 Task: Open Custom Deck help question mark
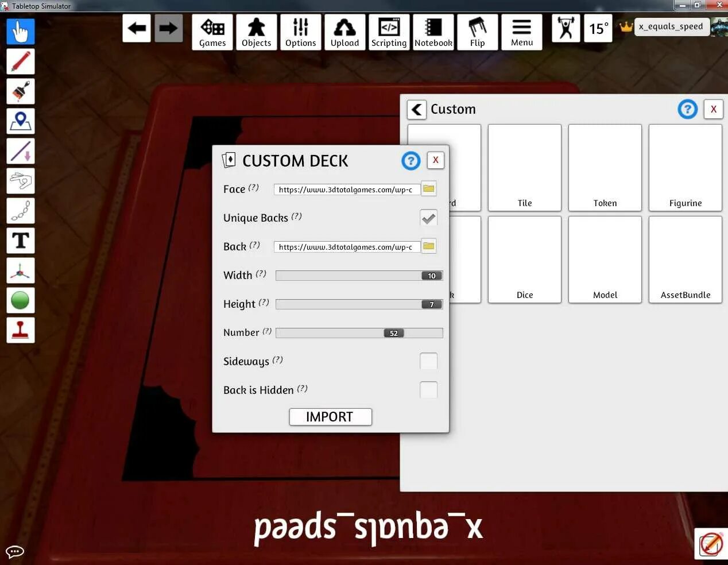[411, 161]
